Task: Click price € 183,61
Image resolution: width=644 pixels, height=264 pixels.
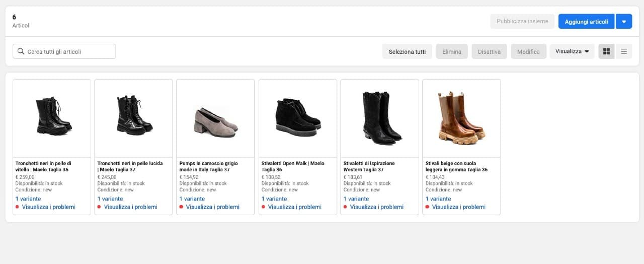Action: [x=353, y=177]
